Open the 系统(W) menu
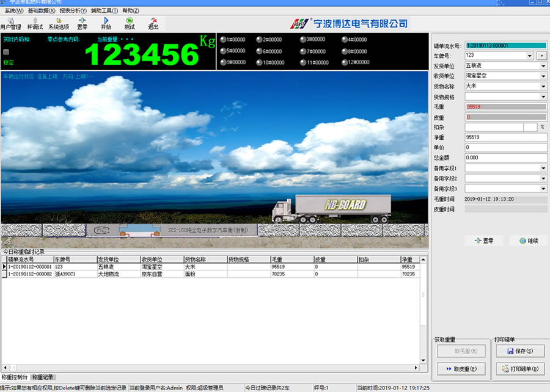 coord(14,11)
